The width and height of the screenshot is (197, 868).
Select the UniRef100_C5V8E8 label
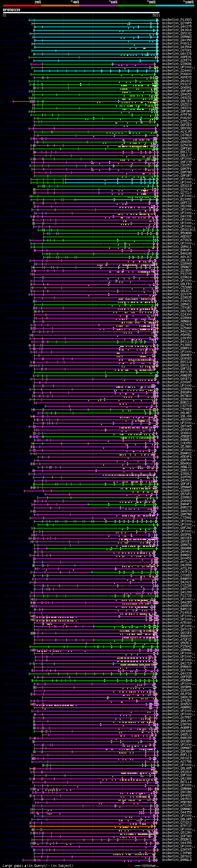(x=177, y=410)
